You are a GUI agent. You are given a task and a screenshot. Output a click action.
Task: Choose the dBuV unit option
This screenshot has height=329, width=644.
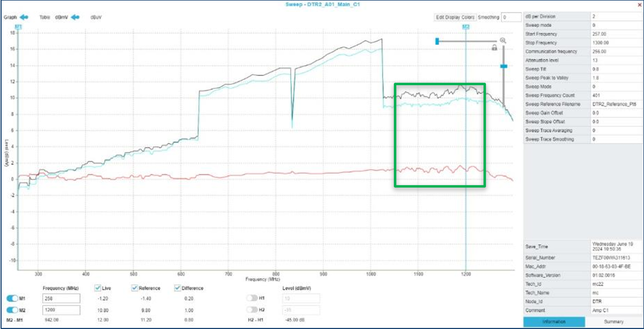pyautogui.click(x=96, y=17)
